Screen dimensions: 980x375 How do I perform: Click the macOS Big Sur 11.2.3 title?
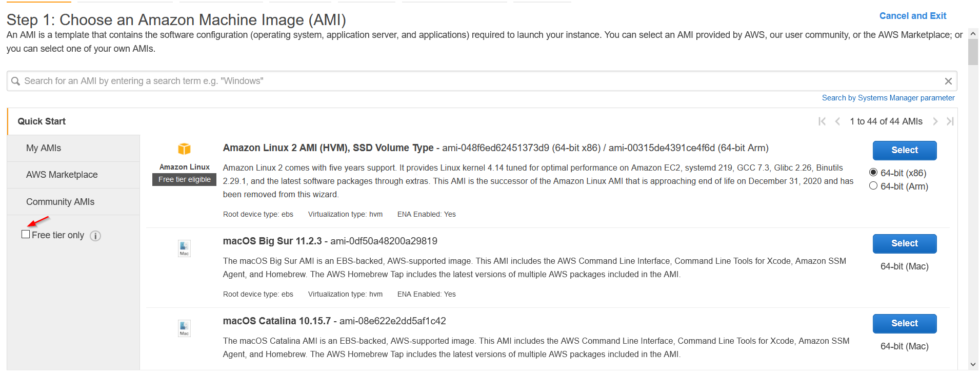click(x=272, y=241)
